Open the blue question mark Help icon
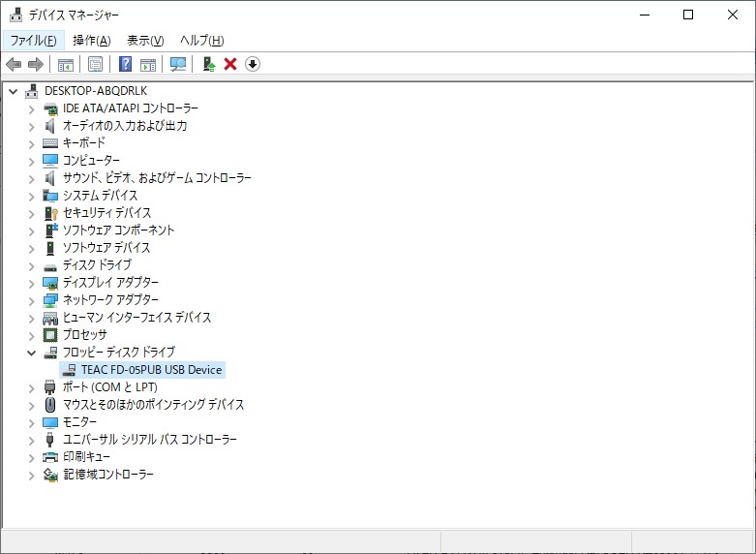 click(x=126, y=64)
